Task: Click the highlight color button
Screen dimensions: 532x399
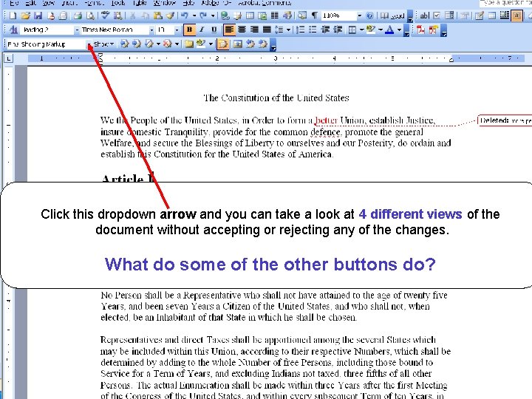Action: [371, 30]
